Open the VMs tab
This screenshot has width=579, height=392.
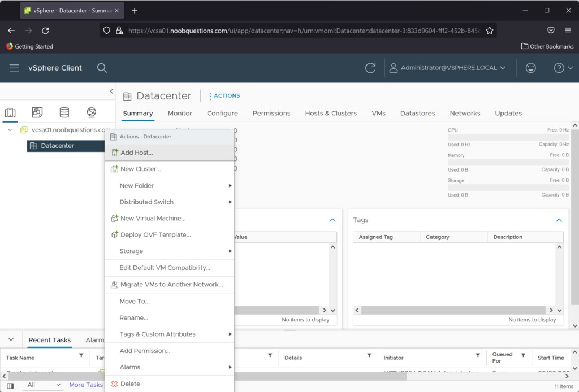tap(378, 113)
